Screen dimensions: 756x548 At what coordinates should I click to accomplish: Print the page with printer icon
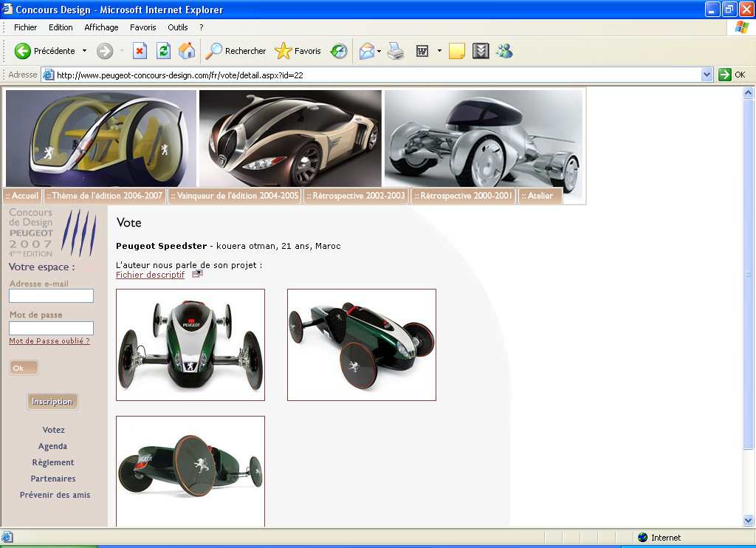point(396,51)
